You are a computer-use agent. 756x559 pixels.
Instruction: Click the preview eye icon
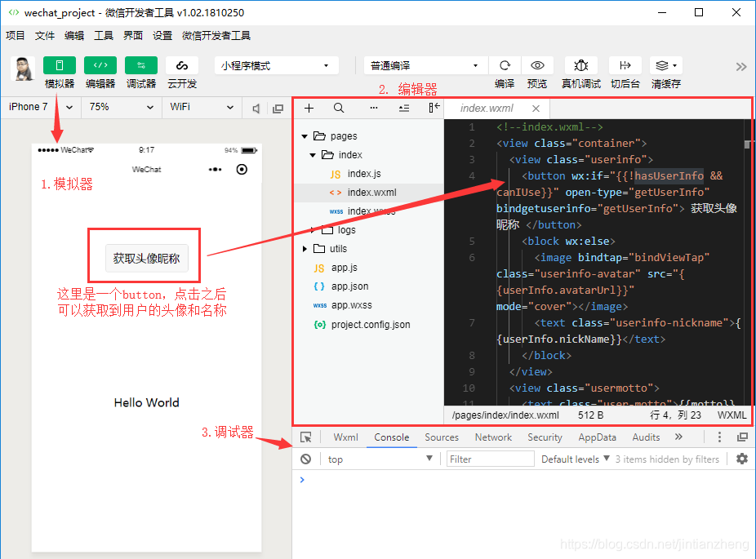click(x=537, y=65)
